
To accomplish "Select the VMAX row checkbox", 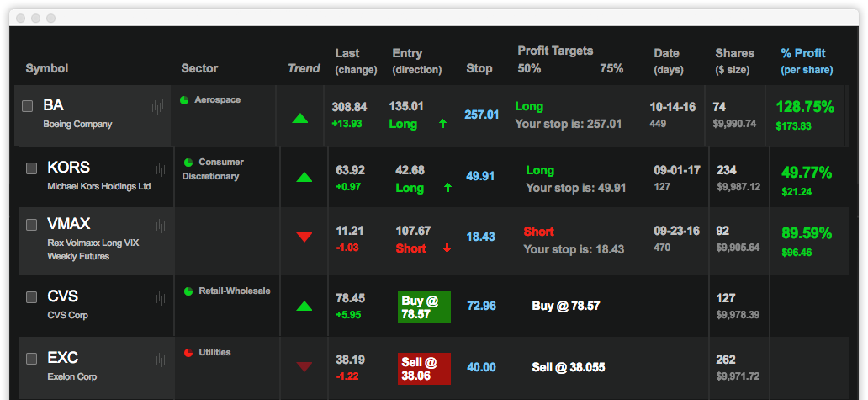I will click(x=32, y=224).
